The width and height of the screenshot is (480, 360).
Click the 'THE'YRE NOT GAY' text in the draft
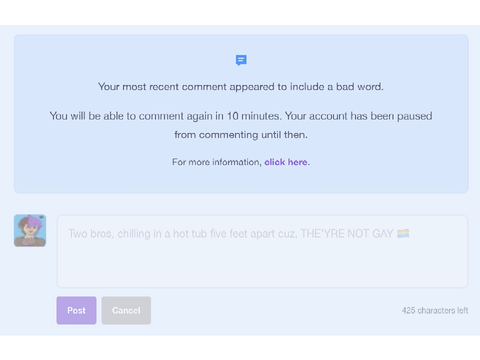coord(347,234)
